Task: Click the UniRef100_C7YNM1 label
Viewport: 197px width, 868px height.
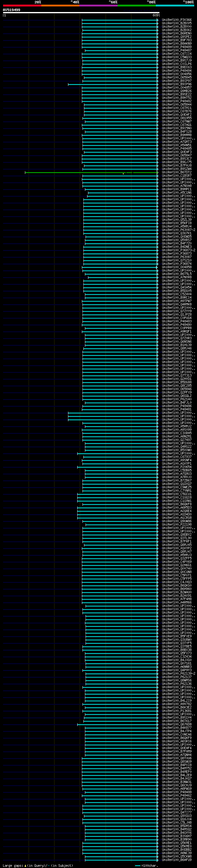Action: [x=176, y=491]
